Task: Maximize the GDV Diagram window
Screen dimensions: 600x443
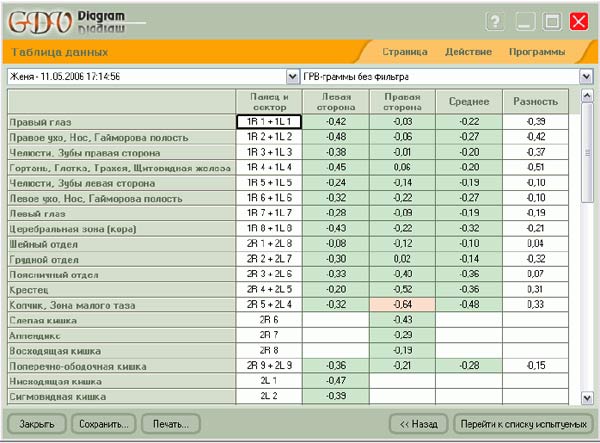Action: click(552, 21)
